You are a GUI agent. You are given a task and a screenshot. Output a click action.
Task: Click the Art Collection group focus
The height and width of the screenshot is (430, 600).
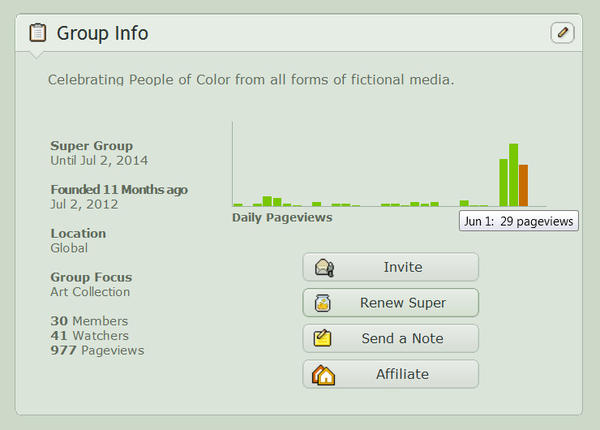(x=90, y=292)
